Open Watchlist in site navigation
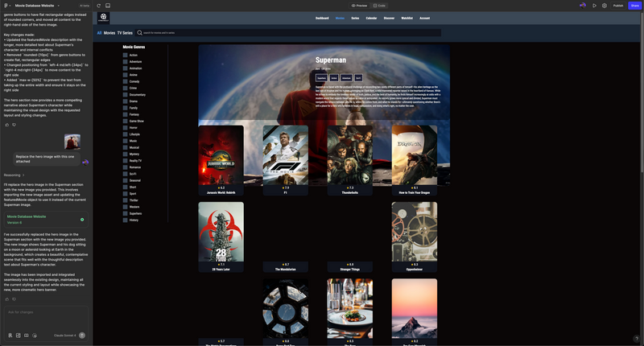The width and height of the screenshot is (644, 346). point(407,18)
